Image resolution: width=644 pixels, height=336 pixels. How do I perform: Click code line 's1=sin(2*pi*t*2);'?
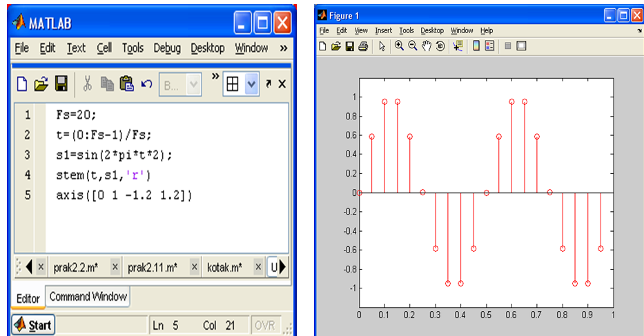pyautogui.click(x=114, y=155)
